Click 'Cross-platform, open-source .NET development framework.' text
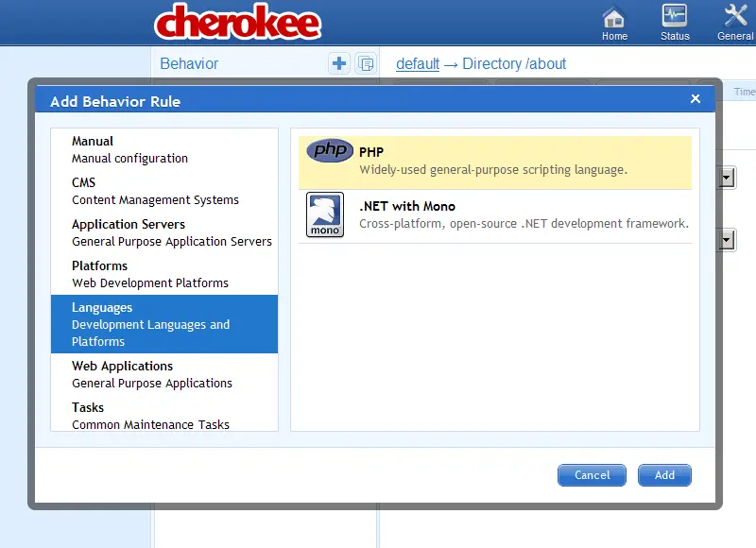756x548 pixels. point(524,224)
